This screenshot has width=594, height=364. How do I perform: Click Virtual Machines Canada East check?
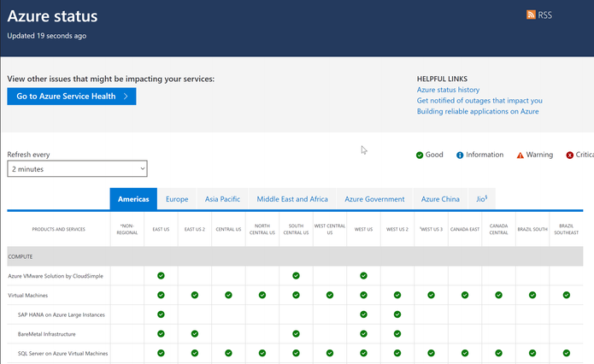[x=465, y=295]
